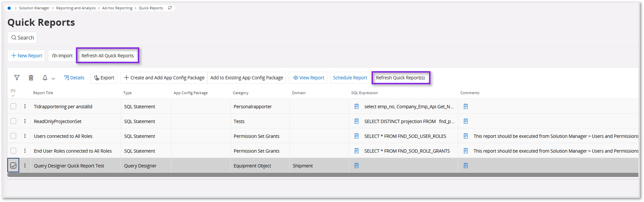Click the filter funnel icon
Screen dimensions: 644x202
pos(17,78)
